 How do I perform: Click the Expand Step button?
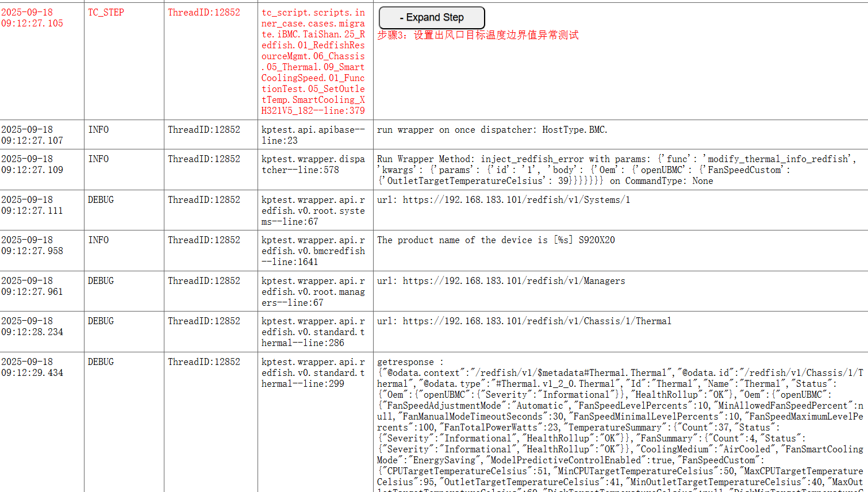coord(432,18)
